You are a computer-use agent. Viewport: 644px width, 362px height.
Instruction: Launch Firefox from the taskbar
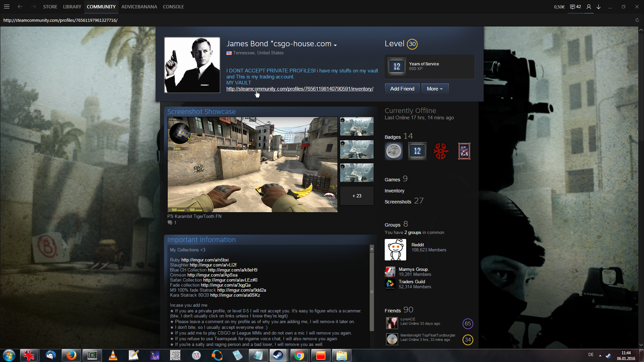point(71,355)
